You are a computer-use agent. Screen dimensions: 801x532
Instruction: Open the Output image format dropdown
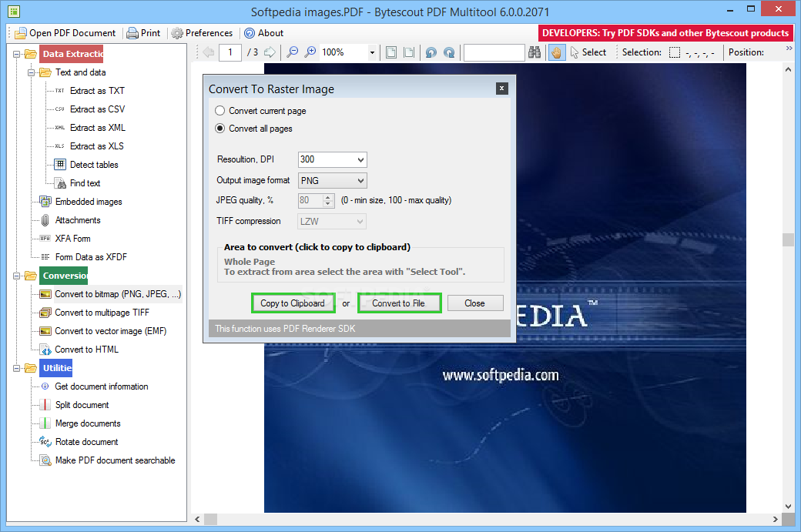[x=360, y=181]
